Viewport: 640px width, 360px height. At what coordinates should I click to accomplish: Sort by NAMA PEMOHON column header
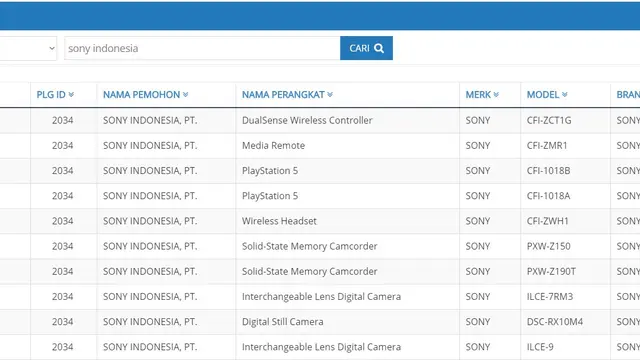click(x=145, y=95)
